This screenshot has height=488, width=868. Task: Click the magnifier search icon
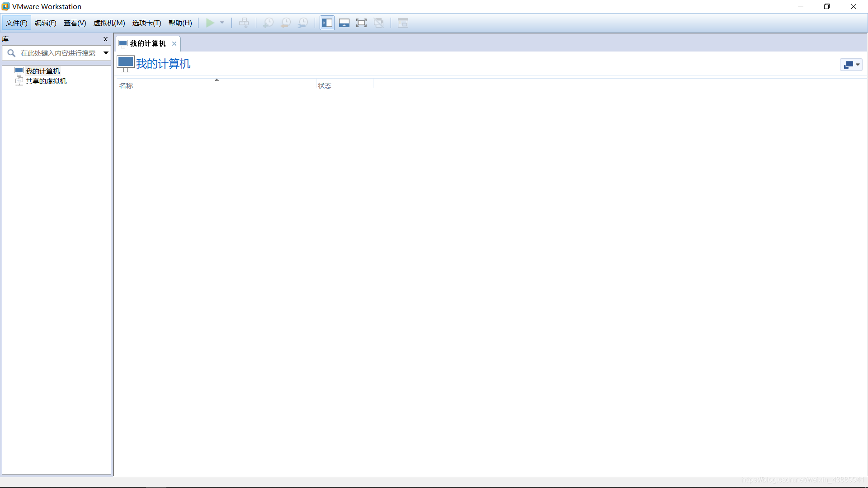(x=11, y=53)
